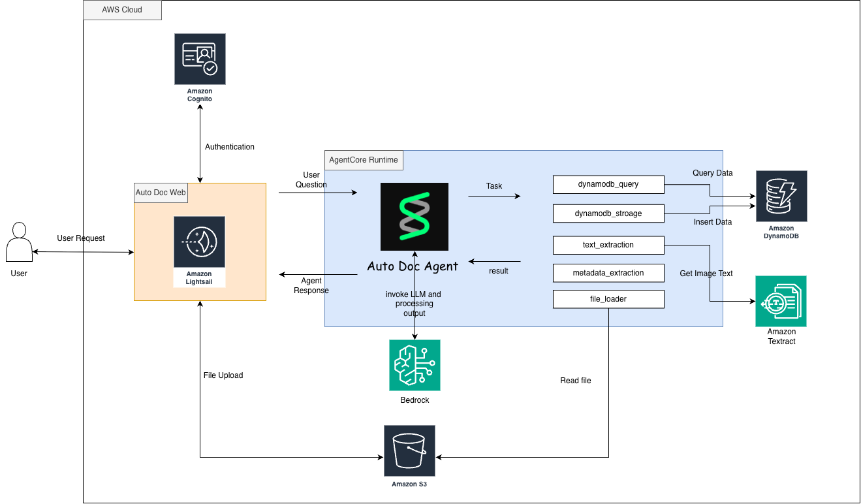
Task: Click the Auto Doc Agent title text
Action: click(413, 266)
